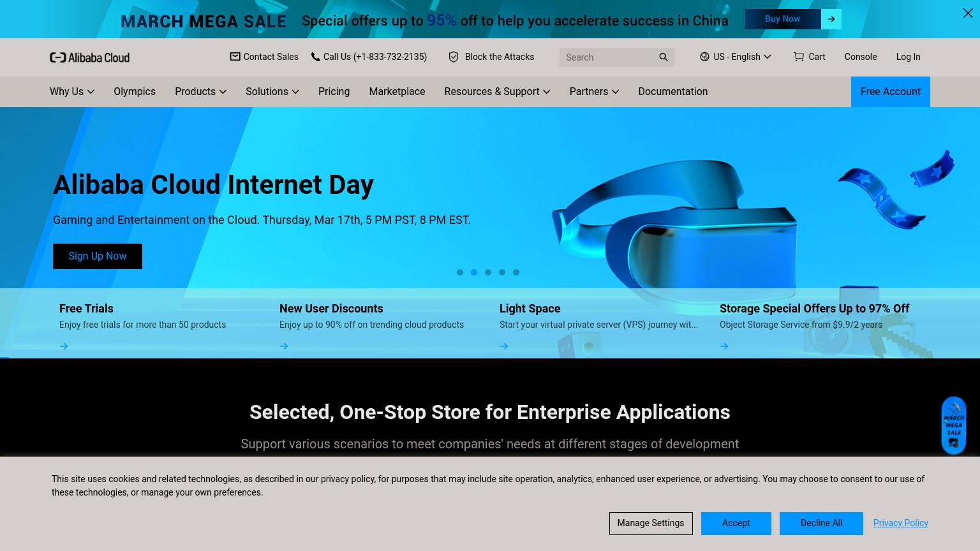Click the search magnifier icon
The height and width of the screenshot is (551, 980).
[664, 57]
